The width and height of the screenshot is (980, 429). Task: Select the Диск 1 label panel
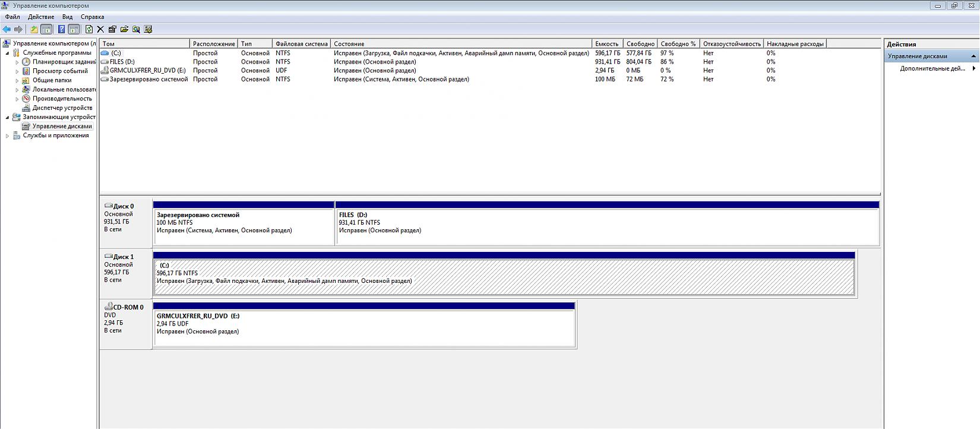click(x=126, y=273)
